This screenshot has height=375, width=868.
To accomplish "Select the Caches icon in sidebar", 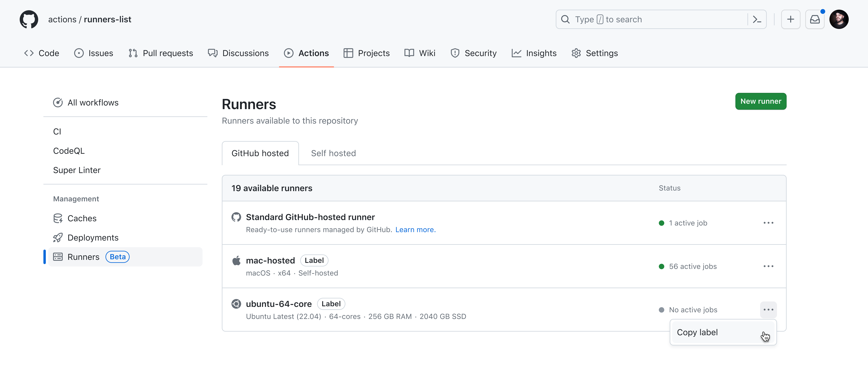I will [58, 218].
